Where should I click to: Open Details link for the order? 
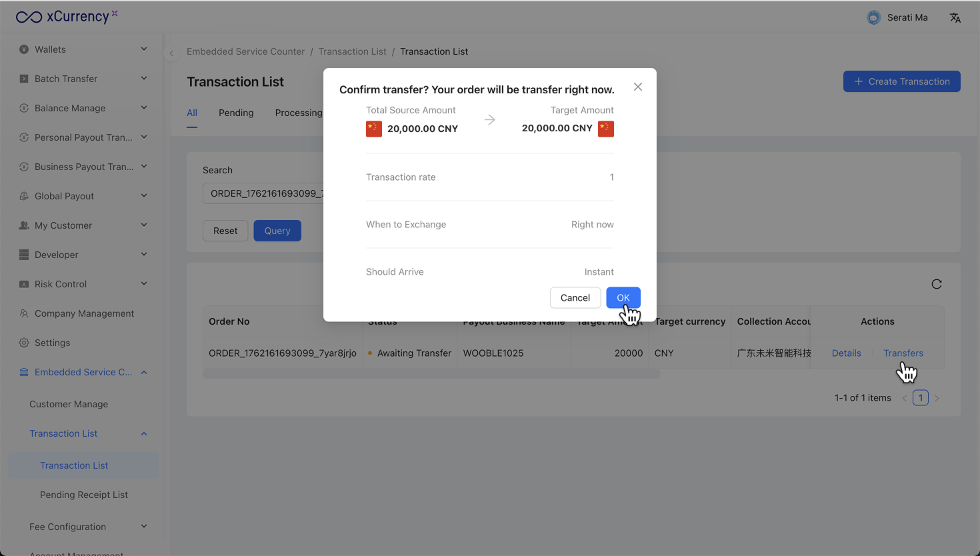click(x=846, y=353)
